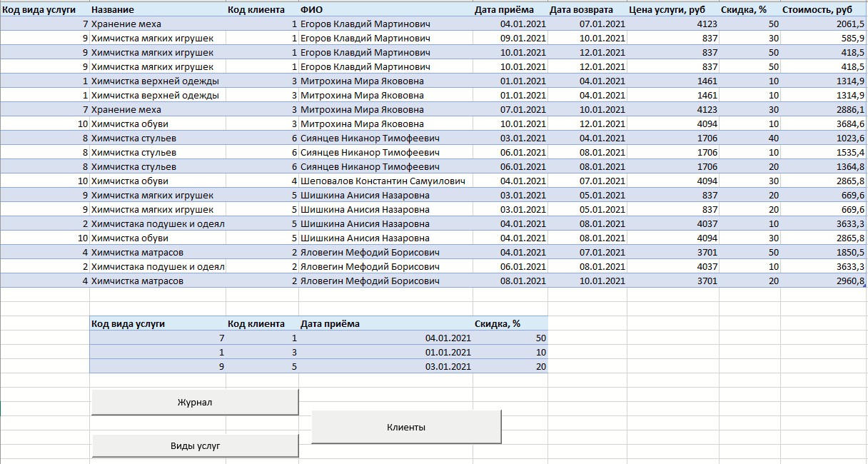Select the cost cell 1023,6

(x=824, y=138)
